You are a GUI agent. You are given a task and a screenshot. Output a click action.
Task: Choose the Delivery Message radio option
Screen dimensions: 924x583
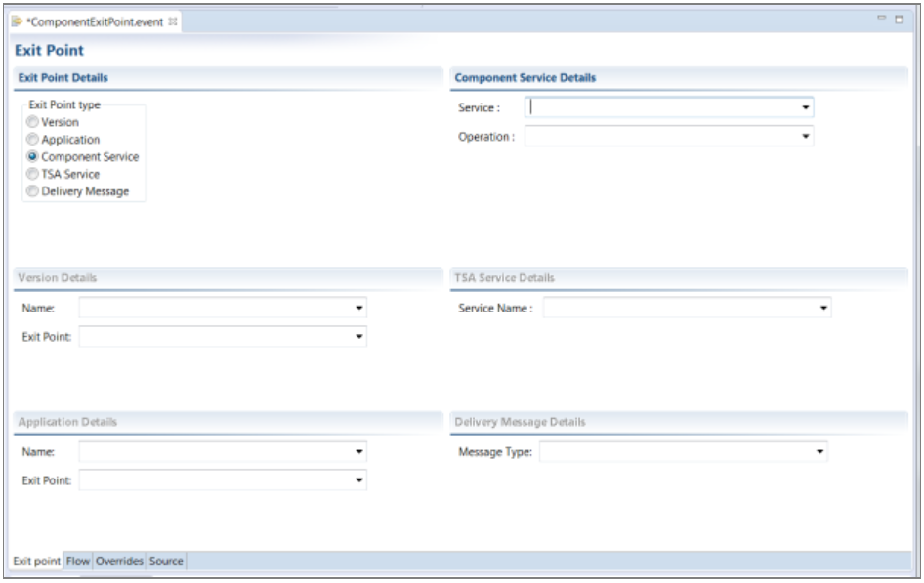tap(33, 191)
